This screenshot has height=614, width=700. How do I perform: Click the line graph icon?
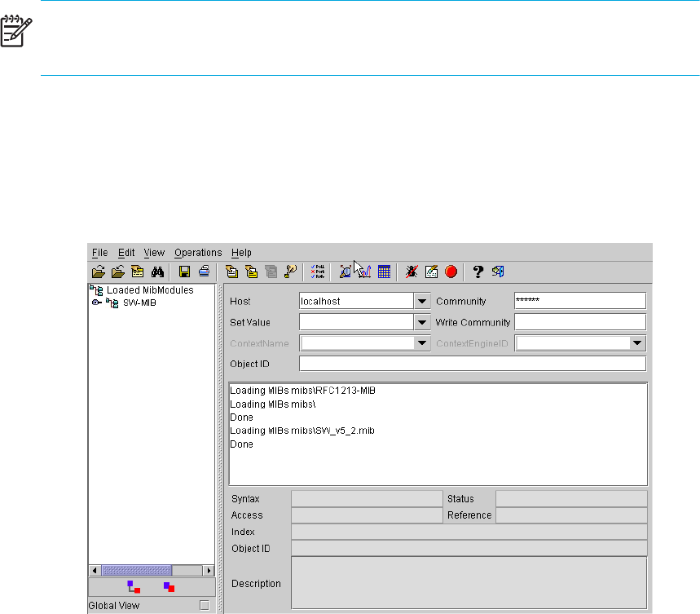tap(364, 272)
